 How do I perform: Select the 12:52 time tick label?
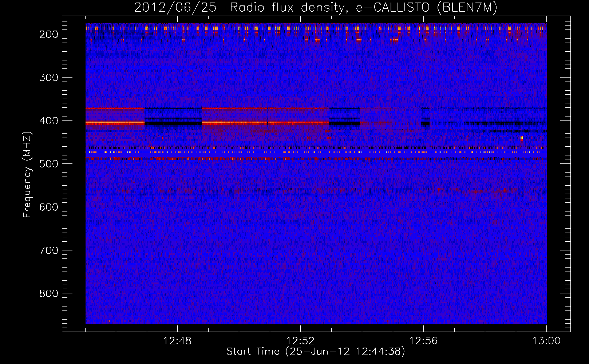point(300,341)
